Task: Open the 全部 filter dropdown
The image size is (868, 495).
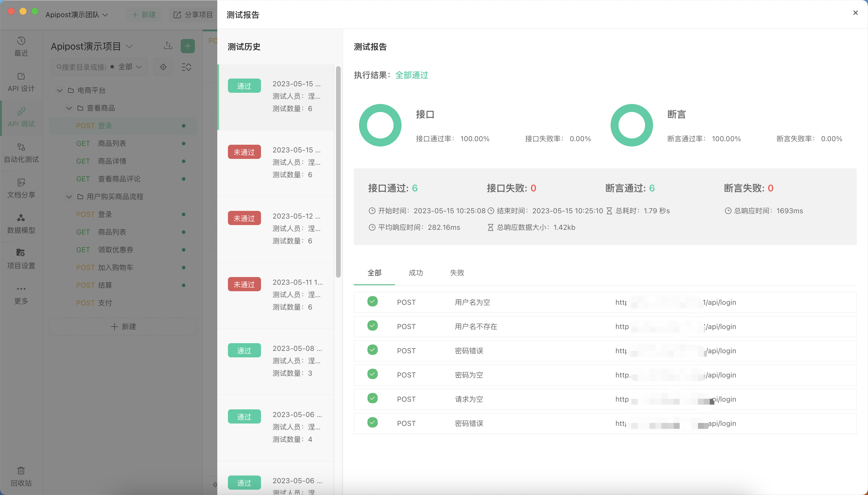Action: click(130, 67)
